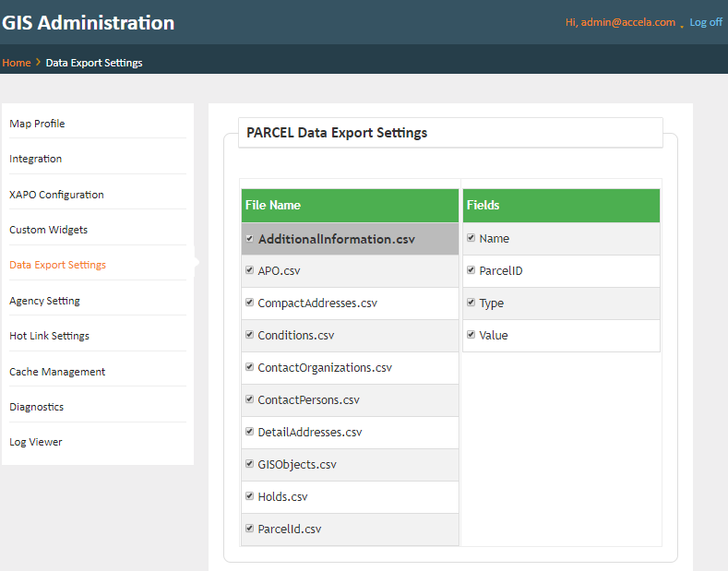Select the ContactPersons.csv file name
Image resolution: width=728 pixels, height=571 pixels.
308,399
